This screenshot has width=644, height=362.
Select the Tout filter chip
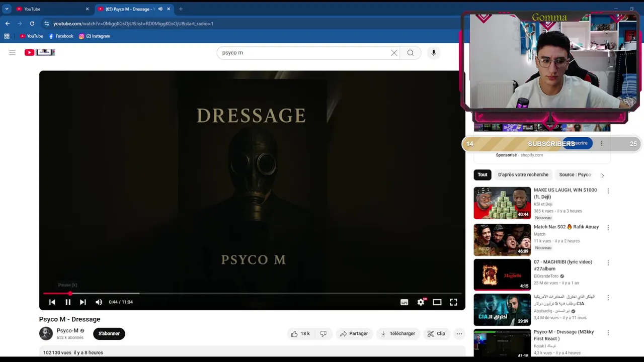tap(482, 175)
